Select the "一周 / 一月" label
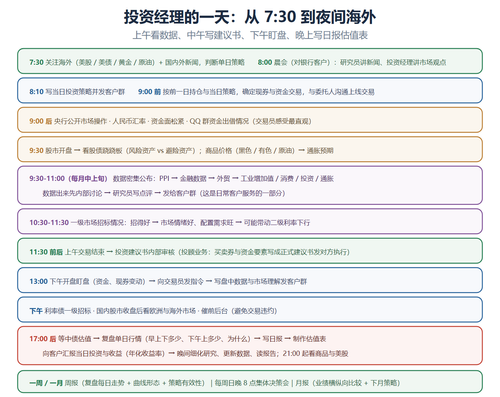 pos(46,383)
